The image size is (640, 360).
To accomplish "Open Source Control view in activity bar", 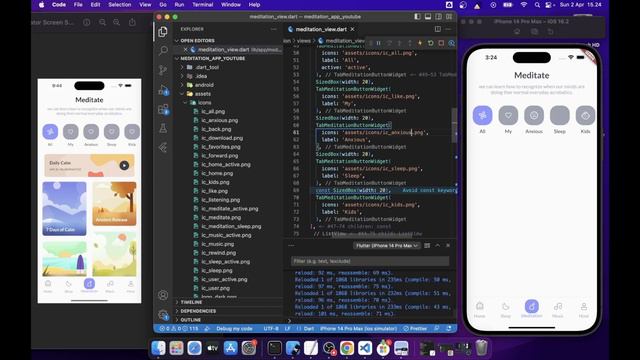I will [x=163, y=70].
